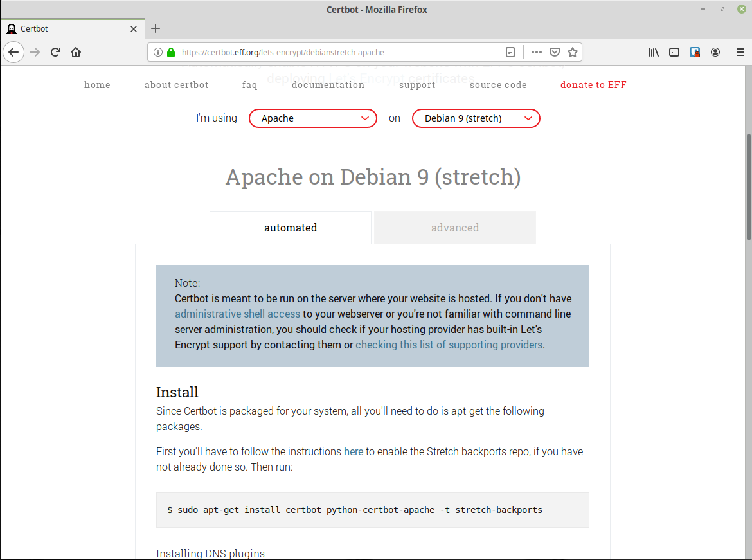Click the browser Back arrow button
The height and width of the screenshot is (560, 752).
tap(14, 52)
